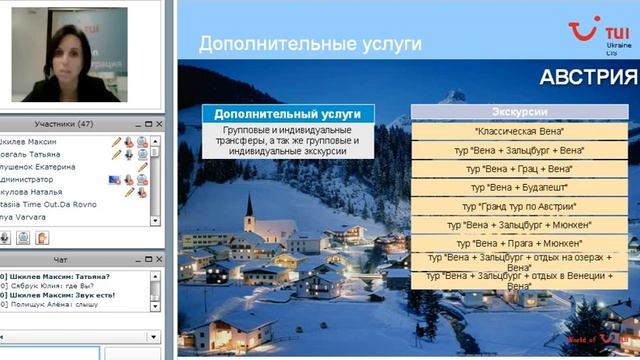Image resolution: width=640 pixels, height=360 pixels.
Task: Click excursion "Вена + Прага + Мюнхен"
Action: click(519, 243)
